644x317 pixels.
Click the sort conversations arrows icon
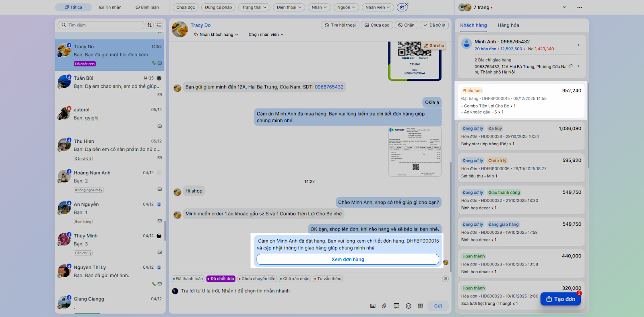(150, 25)
